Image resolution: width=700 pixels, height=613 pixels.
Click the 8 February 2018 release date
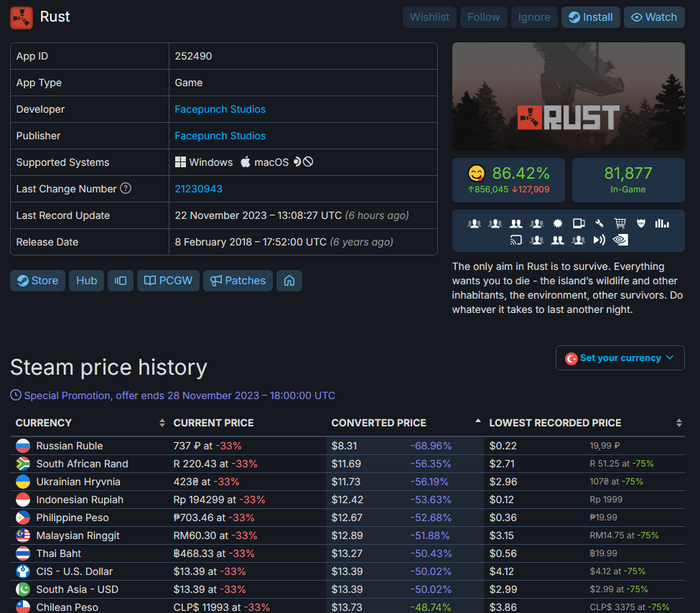(x=284, y=242)
